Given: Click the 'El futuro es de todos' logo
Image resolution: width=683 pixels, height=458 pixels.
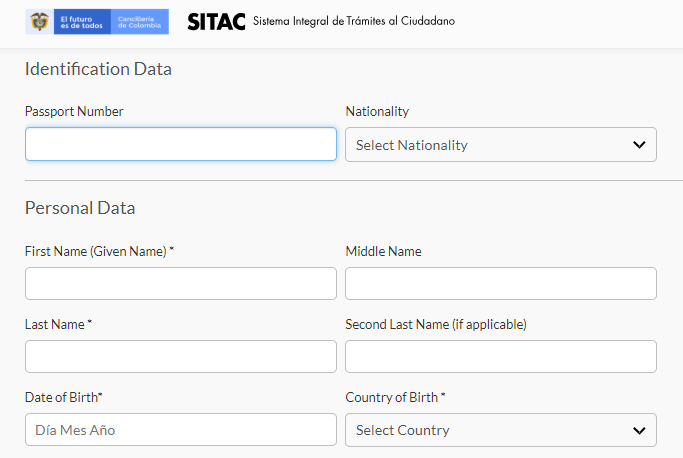Looking at the screenshot, I should [x=82, y=22].
